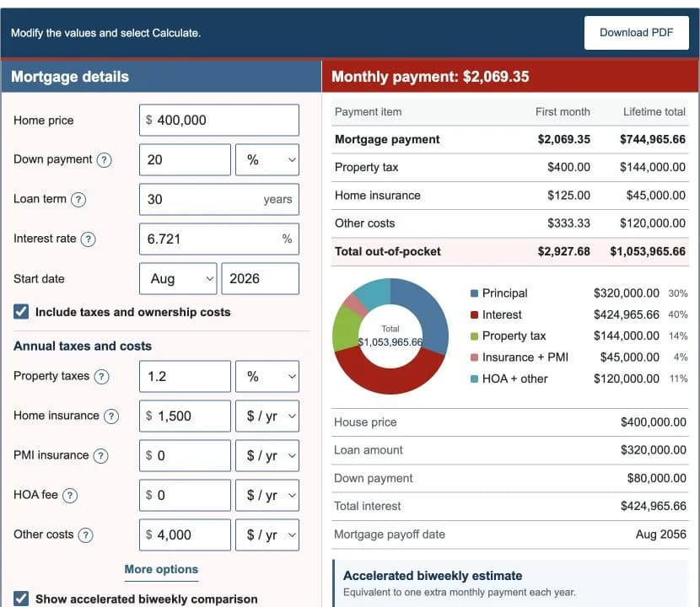Open the PMI insurance unit dropdown
700x607 pixels.
(267, 456)
